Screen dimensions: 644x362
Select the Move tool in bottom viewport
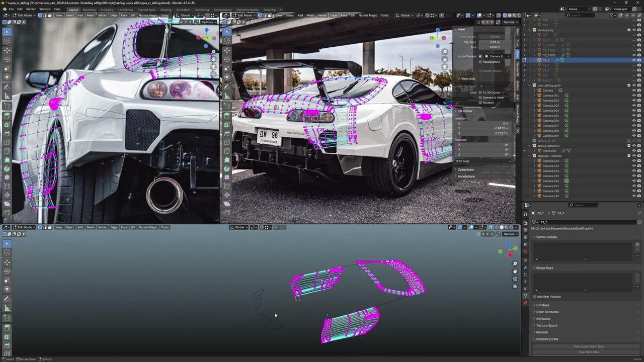7,262
